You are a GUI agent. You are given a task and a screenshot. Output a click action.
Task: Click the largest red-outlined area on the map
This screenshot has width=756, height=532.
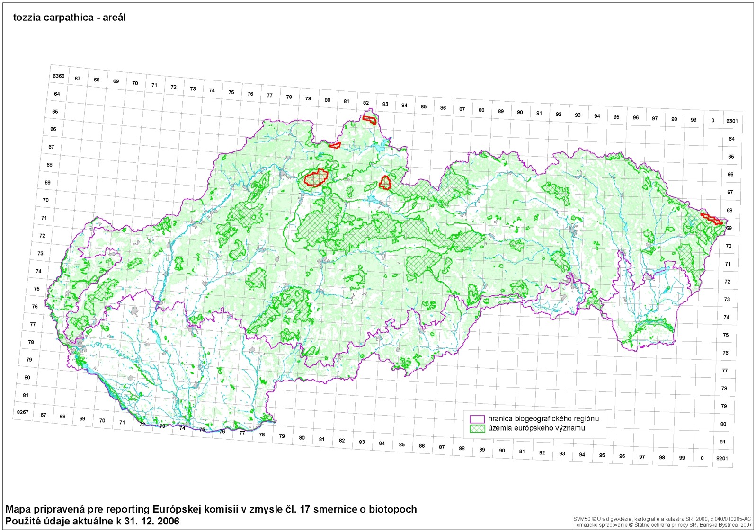[316, 178]
